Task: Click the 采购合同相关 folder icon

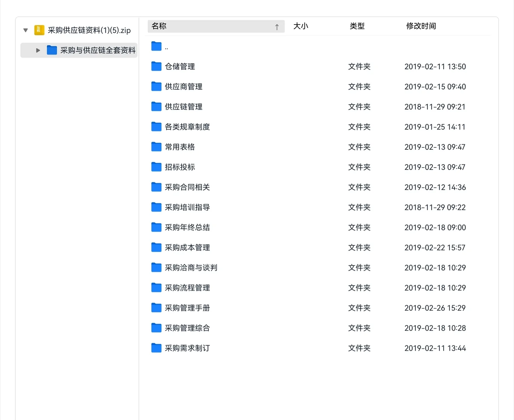Action: click(x=156, y=187)
